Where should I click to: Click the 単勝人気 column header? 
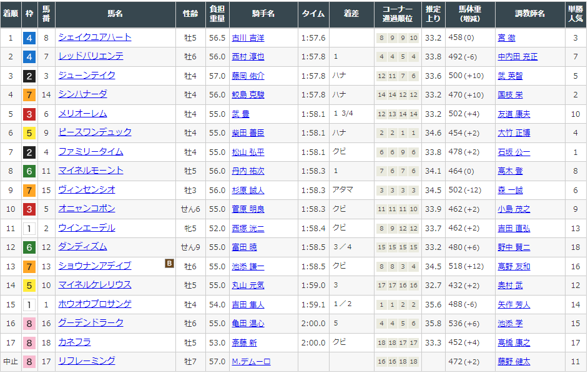(575, 14)
